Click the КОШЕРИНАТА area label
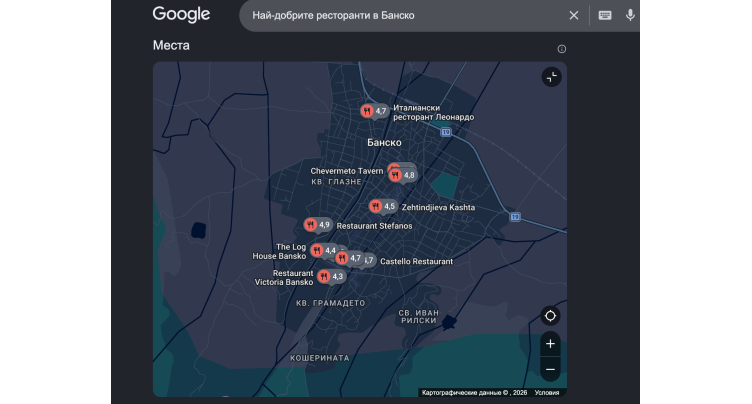Image resolution: width=752 pixels, height=404 pixels. [319, 358]
